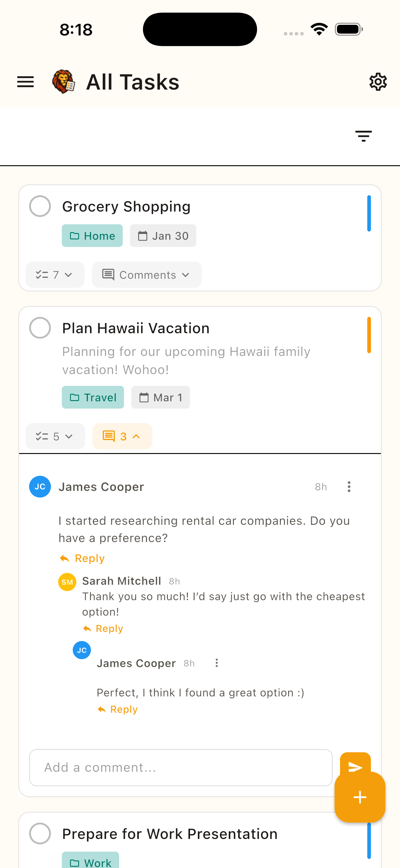Click James Cooper's blue avatar
This screenshot has height=868, width=400.
coord(40,486)
